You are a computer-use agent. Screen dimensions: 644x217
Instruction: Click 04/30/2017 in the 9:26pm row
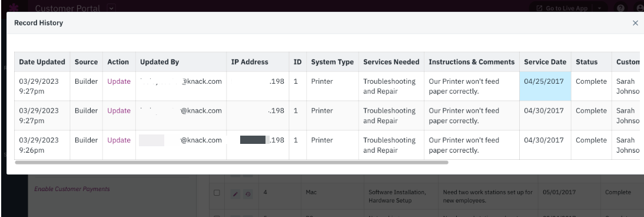pos(544,140)
